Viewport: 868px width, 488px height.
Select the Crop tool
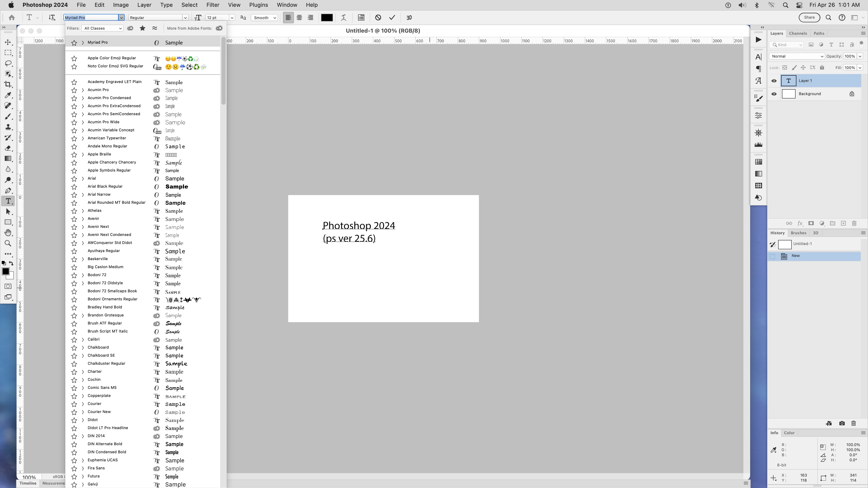click(8, 84)
